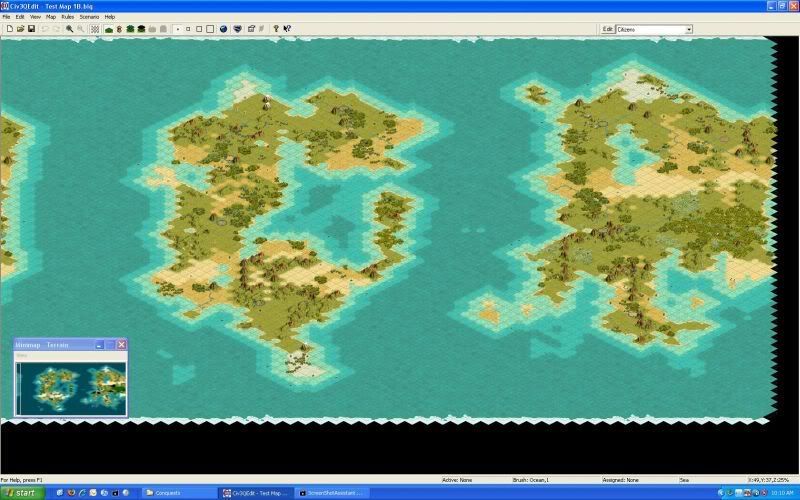Screen dimensions: 800x500
Task: Click inside the minimap terrain preview
Action: coord(71,388)
